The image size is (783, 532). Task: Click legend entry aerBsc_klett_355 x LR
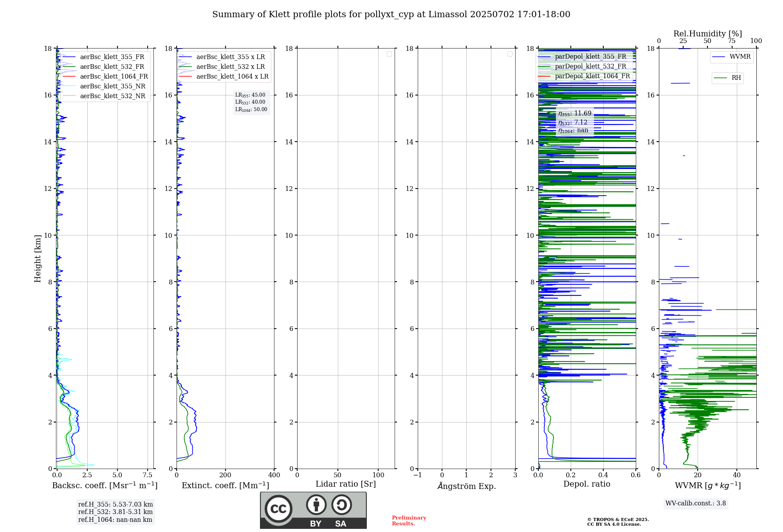click(222, 57)
